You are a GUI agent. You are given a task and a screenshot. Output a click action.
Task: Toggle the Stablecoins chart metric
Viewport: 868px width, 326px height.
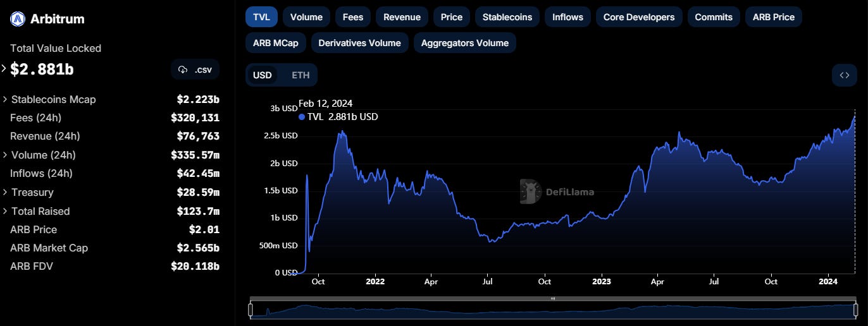(x=507, y=17)
